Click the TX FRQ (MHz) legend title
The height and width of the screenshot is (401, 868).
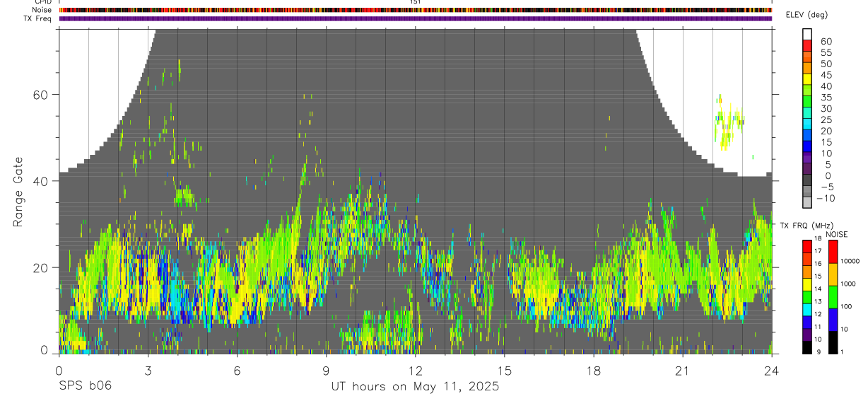point(804,225)
